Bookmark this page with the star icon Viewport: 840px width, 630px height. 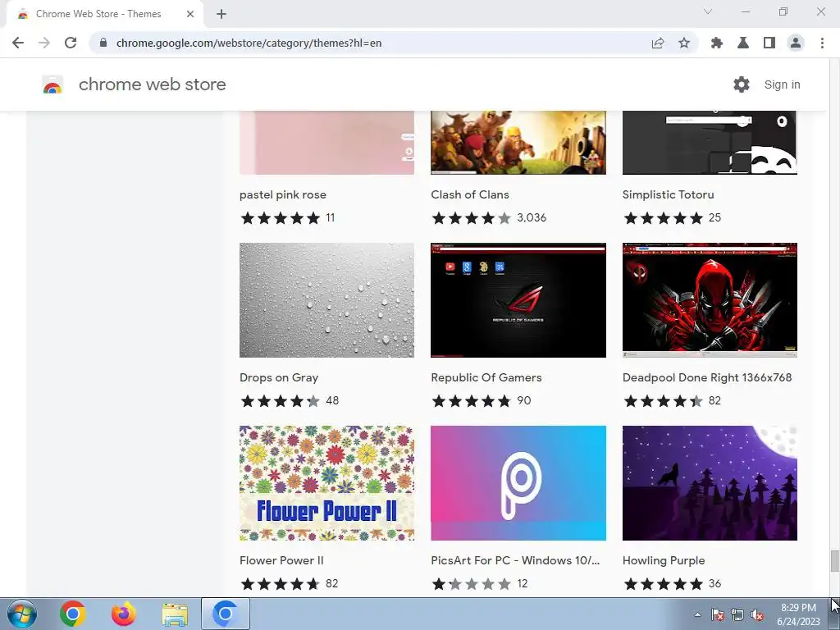pyautogui.click(x=684, y=43)
